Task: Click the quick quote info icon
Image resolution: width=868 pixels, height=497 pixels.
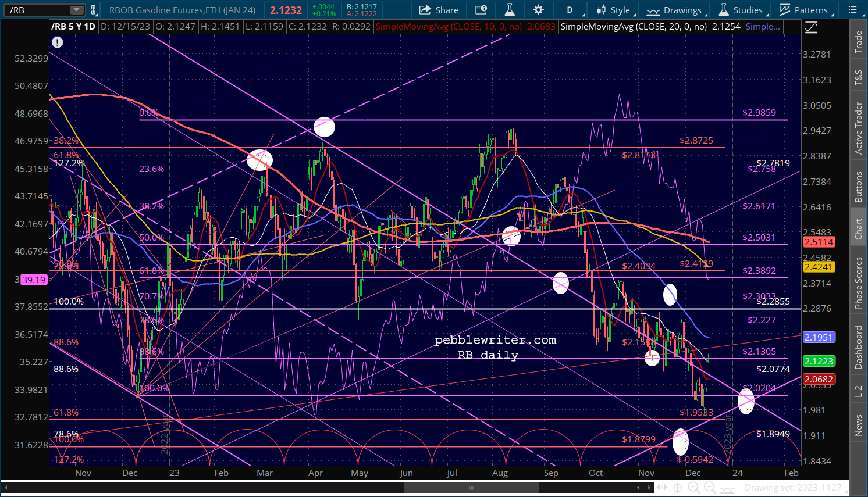Action: pyautogui.click(x=481, y=10)
